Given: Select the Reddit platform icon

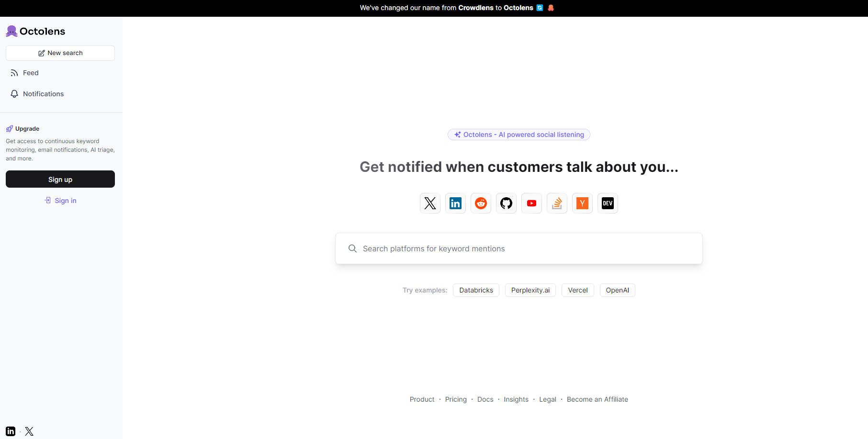Looking at the screenshot, I should click(481, 203).
